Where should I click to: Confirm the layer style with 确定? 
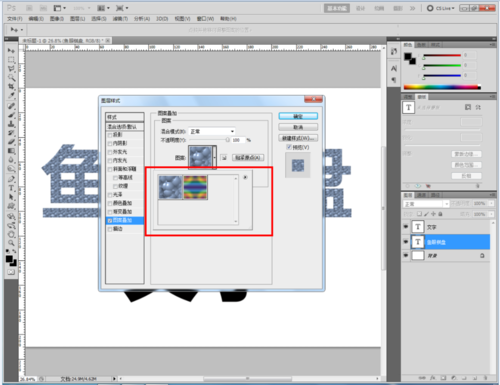[298, 116]
